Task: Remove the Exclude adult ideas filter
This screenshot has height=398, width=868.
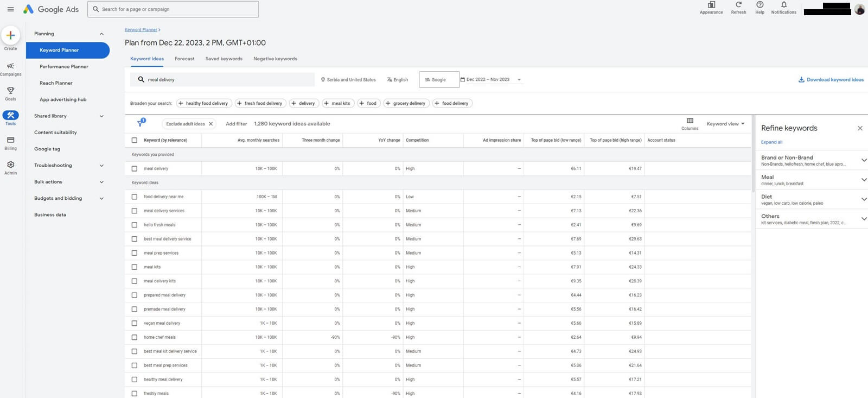Action: [x=211, y=124]
